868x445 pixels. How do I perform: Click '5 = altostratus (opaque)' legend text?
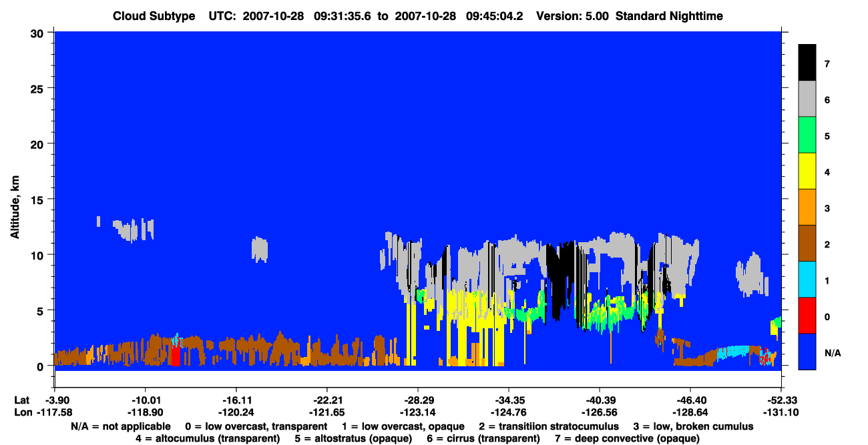[x=352, y=438]
